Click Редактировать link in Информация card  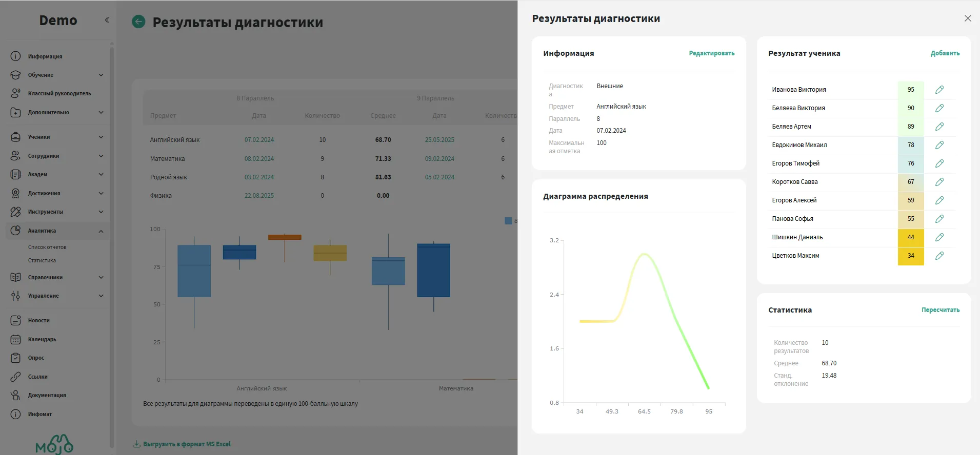(x=711, y=53)
